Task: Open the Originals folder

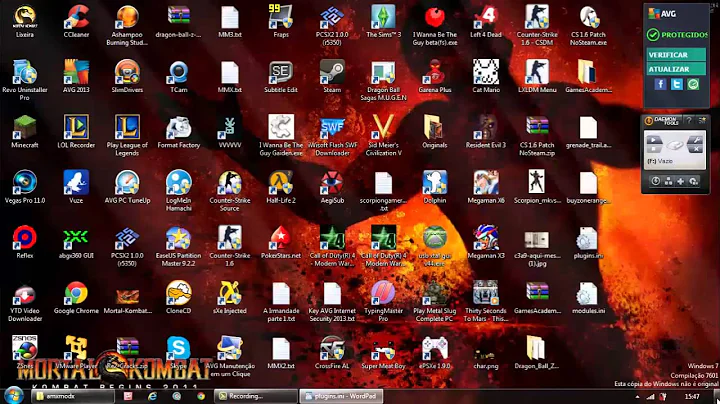Action: (435, 129)
